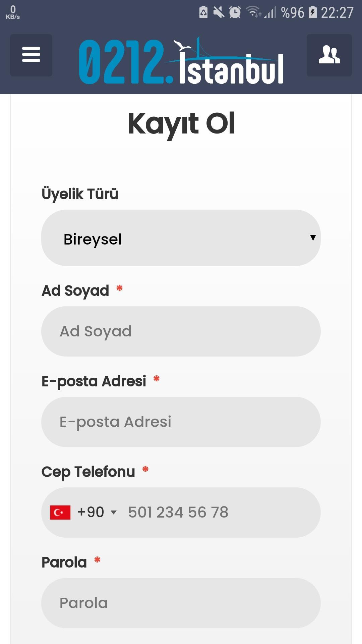
Task: Tap the muted sound status icon
Action: [219, 12]
